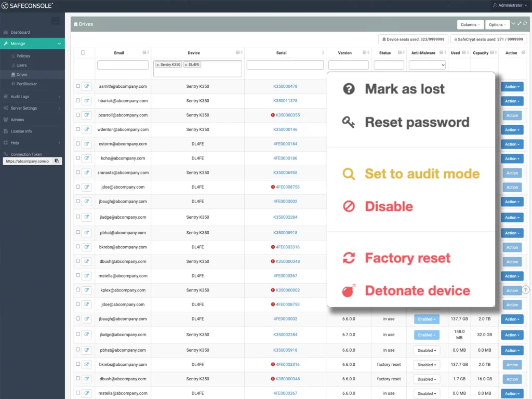Viewport: 532px width, 399px height.
Task: Click the Action button for mstella@abcompany.com bottom row
Action: click(x=512, y=393)
